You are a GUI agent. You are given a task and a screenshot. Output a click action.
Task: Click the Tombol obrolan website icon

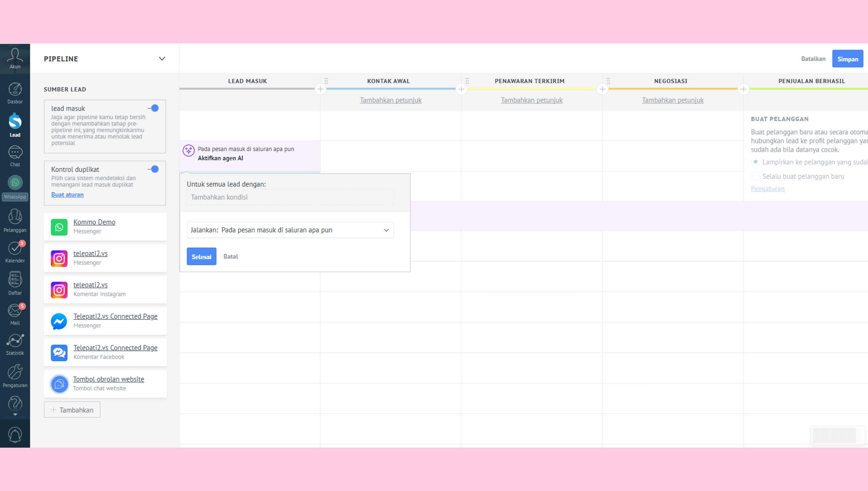click(59, 384)
